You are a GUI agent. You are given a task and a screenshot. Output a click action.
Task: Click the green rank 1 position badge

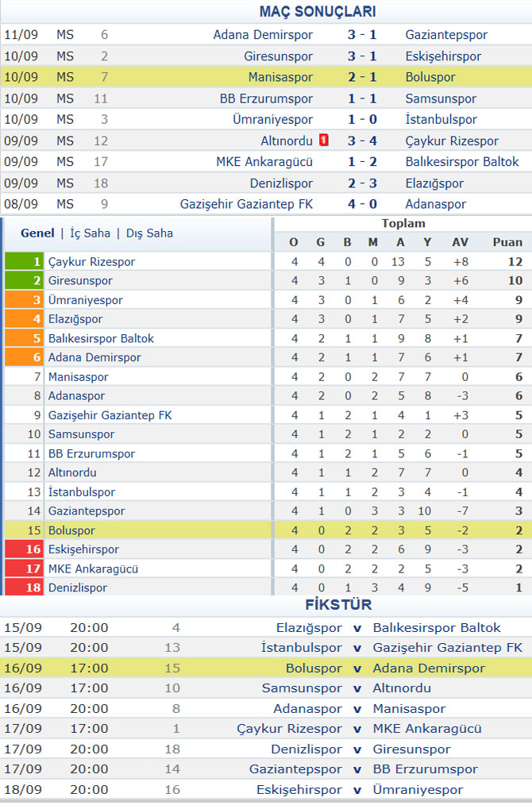point(25,261)
